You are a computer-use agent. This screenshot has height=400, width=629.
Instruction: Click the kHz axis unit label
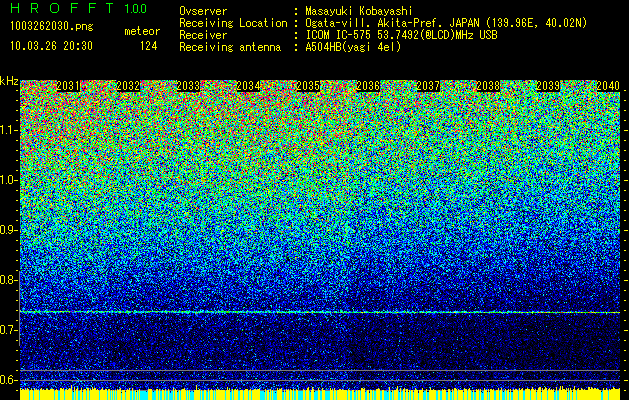coord(9,81)
